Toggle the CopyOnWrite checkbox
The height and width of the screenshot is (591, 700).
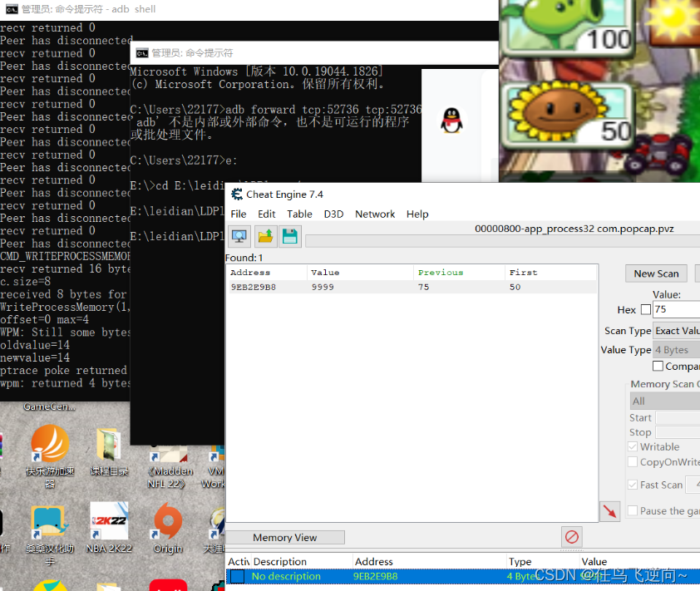[x=633, y=462]
